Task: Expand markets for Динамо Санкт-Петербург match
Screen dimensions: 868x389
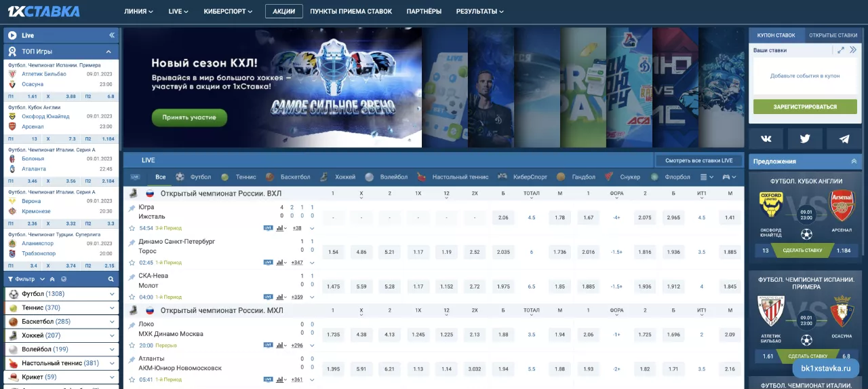Action: [x=312, y=263]
